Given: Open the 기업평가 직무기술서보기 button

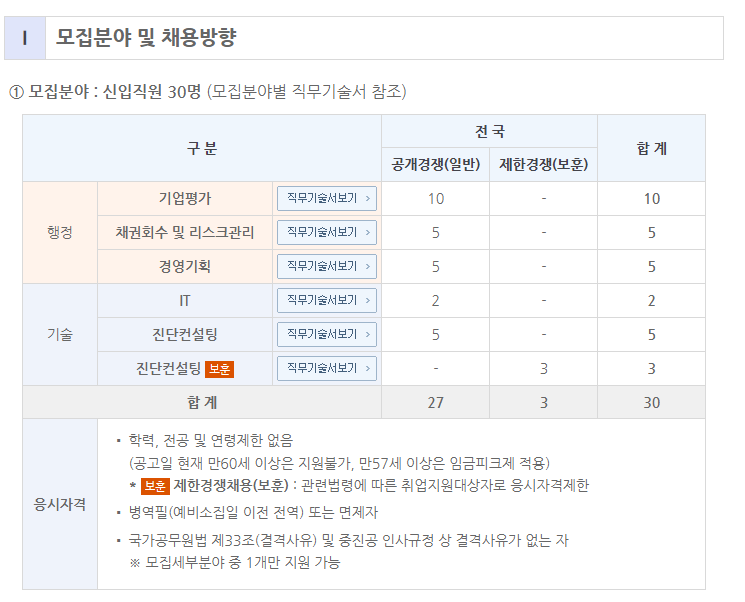Looking at the screenshot, I should [326, 198].
